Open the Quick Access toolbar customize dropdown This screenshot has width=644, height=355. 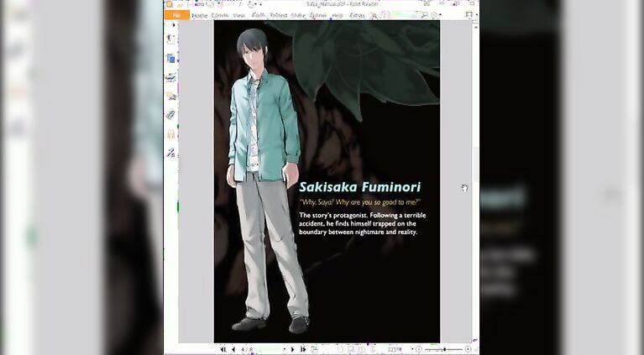(260, 4)
